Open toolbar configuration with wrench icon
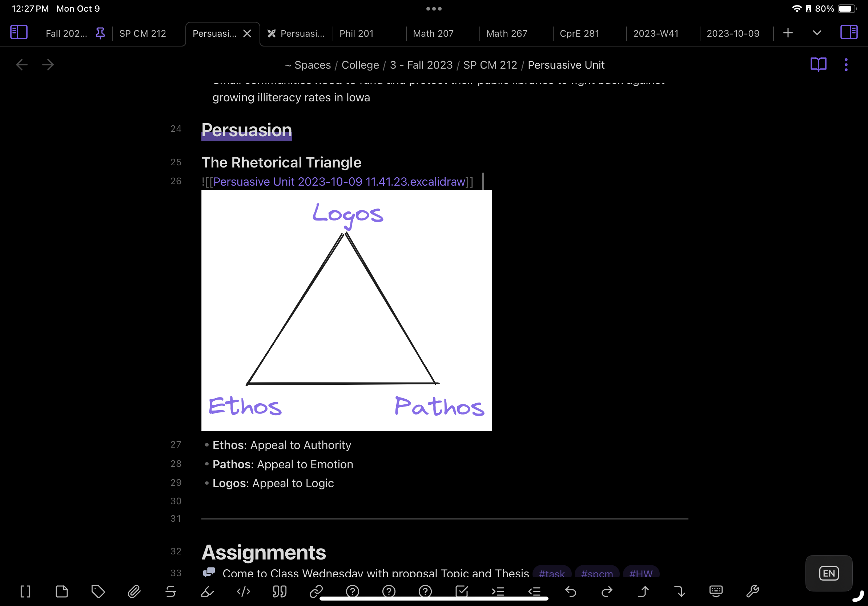 coord(753,591)
